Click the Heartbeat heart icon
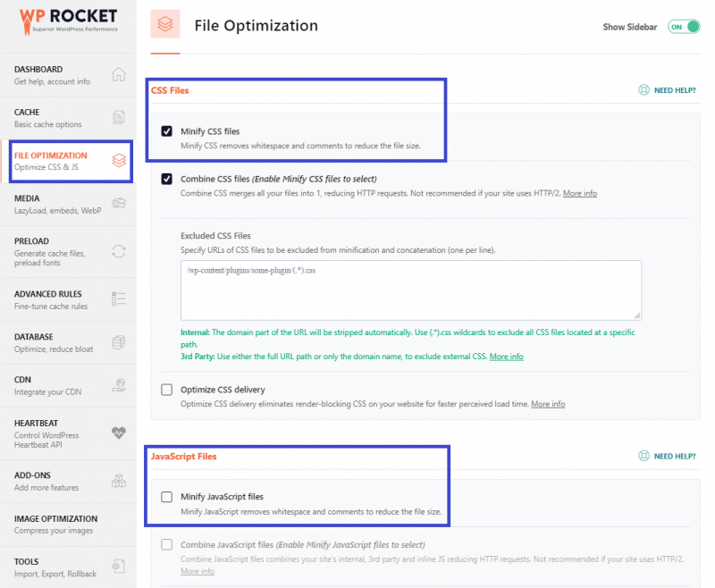Image resolution: width=715 pixels, height=588 pixels. pyautogui.click(x=118, y=433)
